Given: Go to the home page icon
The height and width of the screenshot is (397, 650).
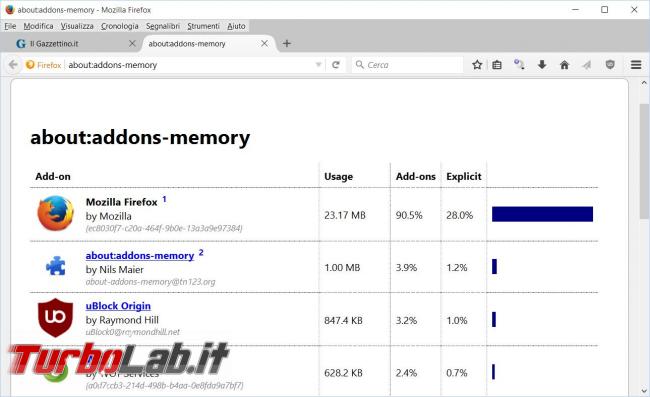Looking at the screenshot, I should click(x=564, y=65).
